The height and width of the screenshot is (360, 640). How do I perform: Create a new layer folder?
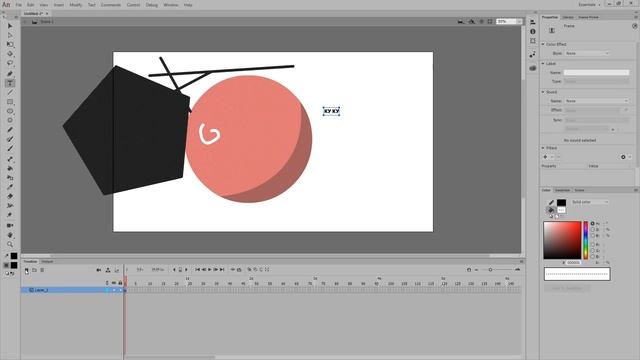(x=34, y=270)
